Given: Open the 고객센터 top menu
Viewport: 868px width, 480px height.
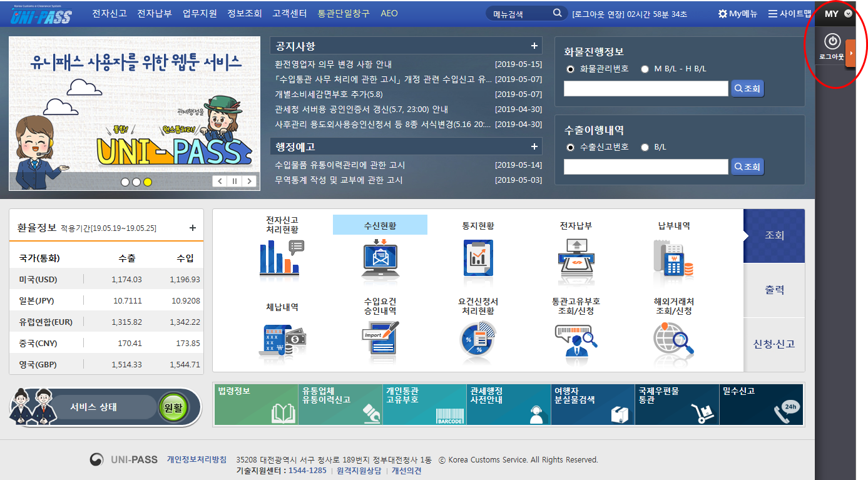Looking at the screenshot, I should click(x=290, y=13).
